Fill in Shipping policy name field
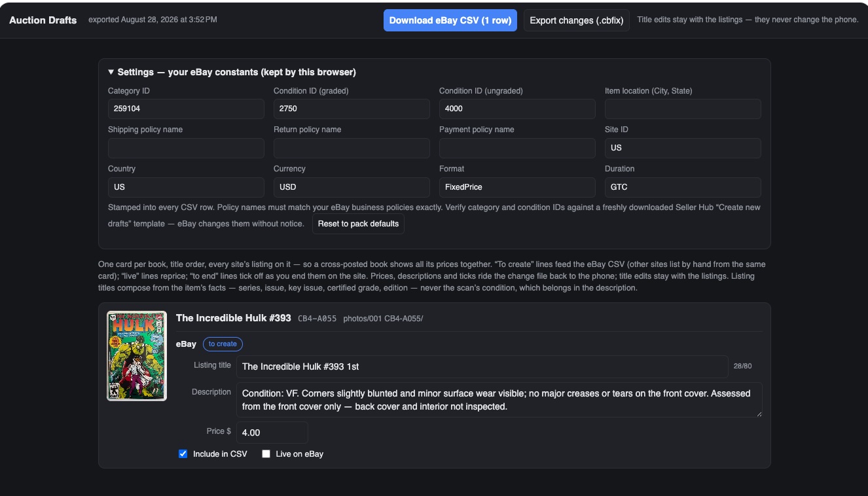Screen dimensions: 868x496 pyautogui.click(x=186, y=148)
